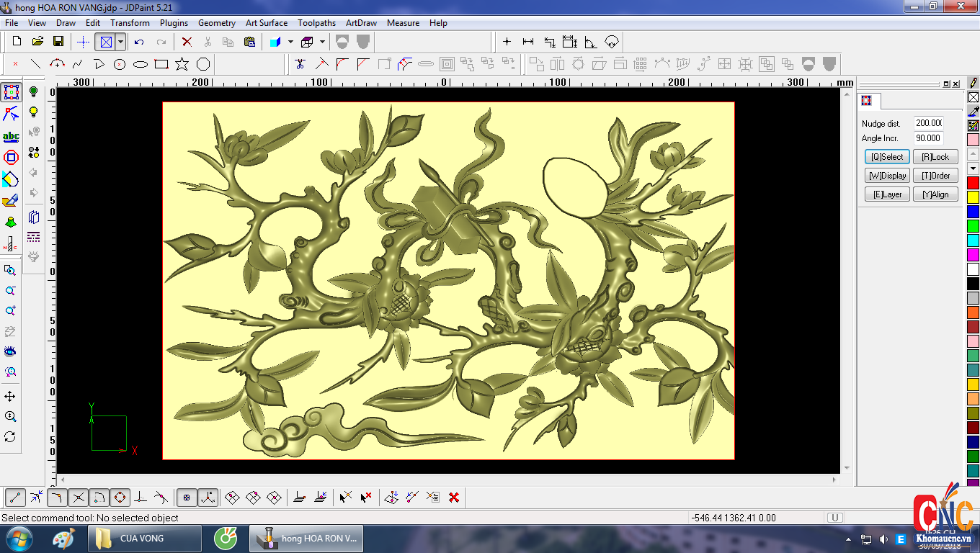The image size is (980, 553).
Task: Click the undo arrow icon
Action: pos(139,42)
